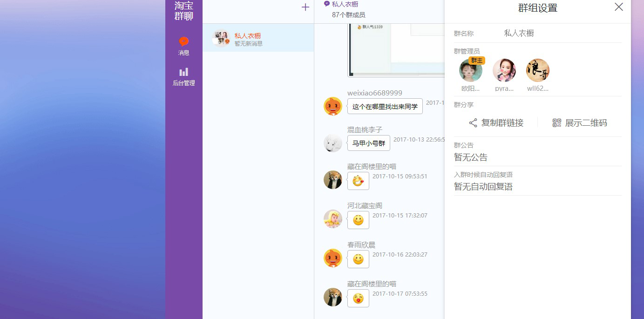Click weixiao6689999's orange mascot avatar
644x319 pixels.
(333, 106)
